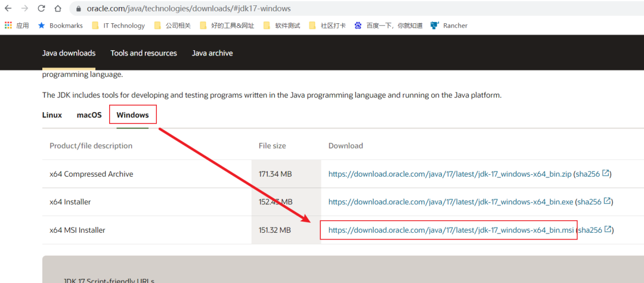Click the x64 Installer description cell

(70, 202)
